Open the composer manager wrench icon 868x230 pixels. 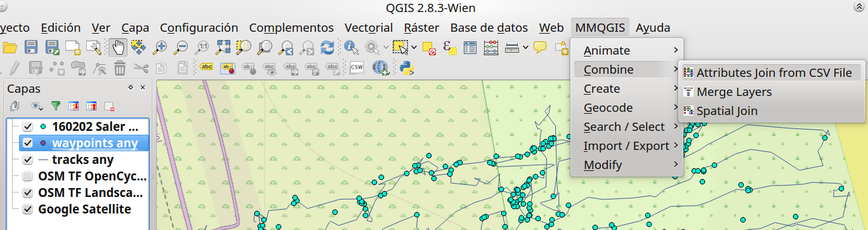(93, 47)
